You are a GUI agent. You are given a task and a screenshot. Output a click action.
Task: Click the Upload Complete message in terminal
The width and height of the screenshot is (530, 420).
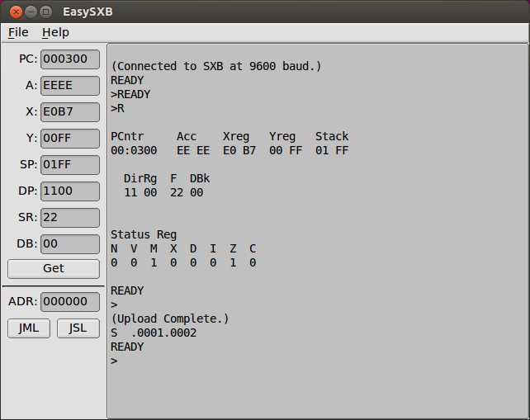[x=170, y=319]
